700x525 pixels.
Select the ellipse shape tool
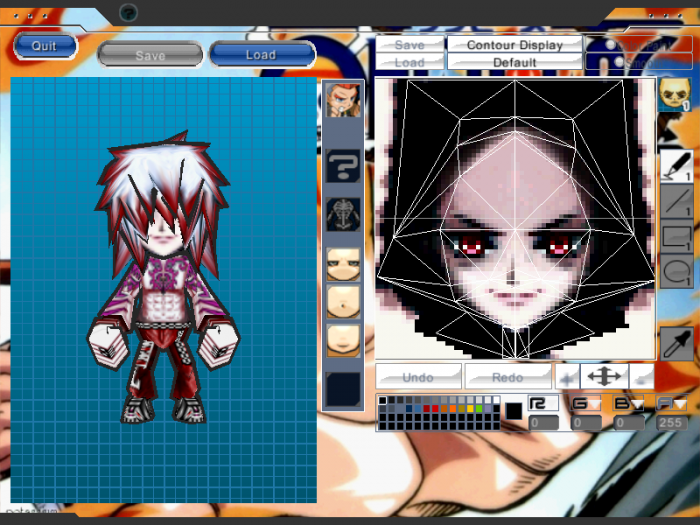click(x=676, y=271)
